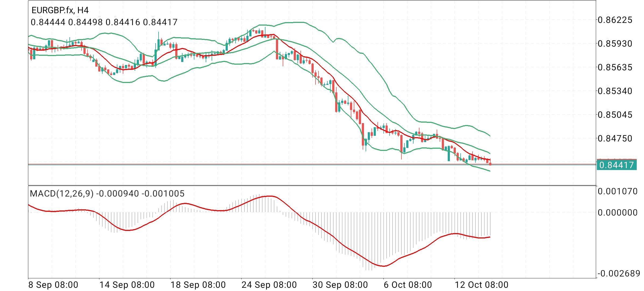Image resolution: width=644 pixels, height=291 pixels.
Task: Click the current price tag 0.84417
Action: coord(617,165)
